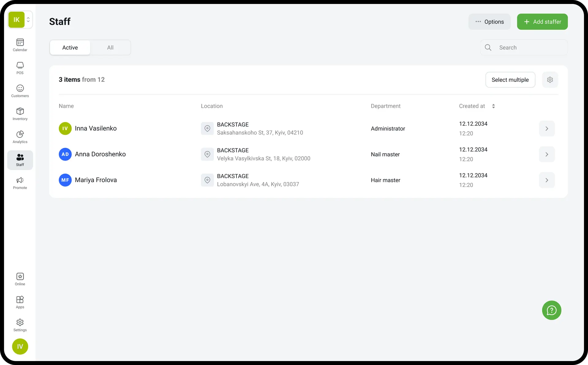Open Apps in the sidebar
588x365 pixels.
[20, 302]
